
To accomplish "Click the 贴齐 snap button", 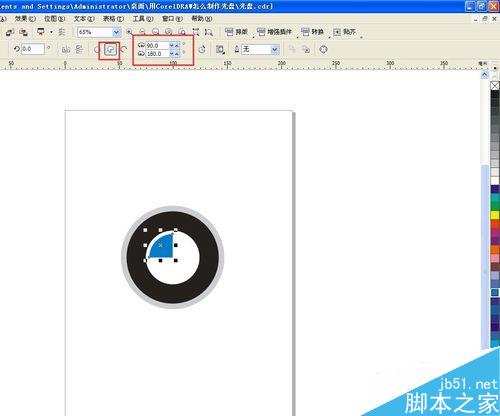I will 345,32.
